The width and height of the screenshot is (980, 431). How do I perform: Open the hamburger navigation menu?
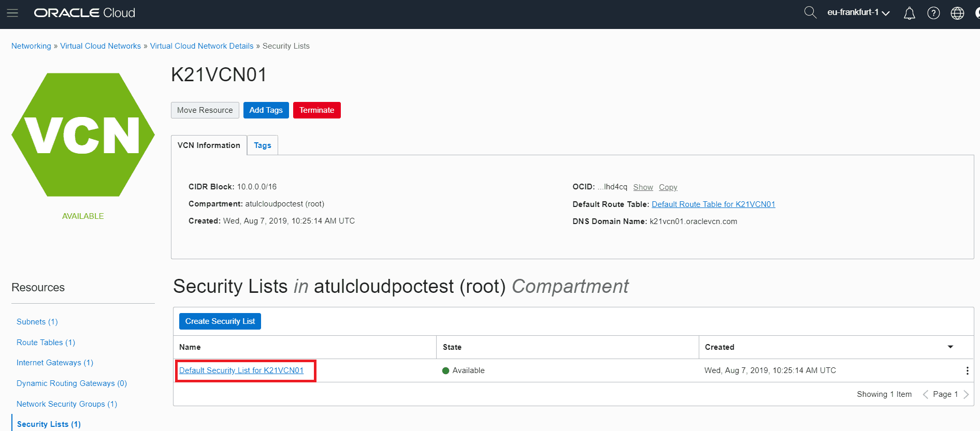click(12, 13)
